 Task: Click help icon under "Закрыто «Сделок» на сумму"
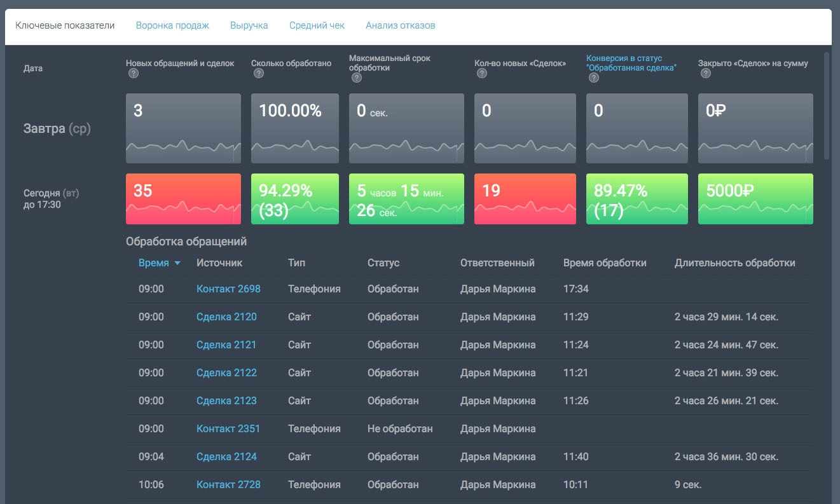706,74
